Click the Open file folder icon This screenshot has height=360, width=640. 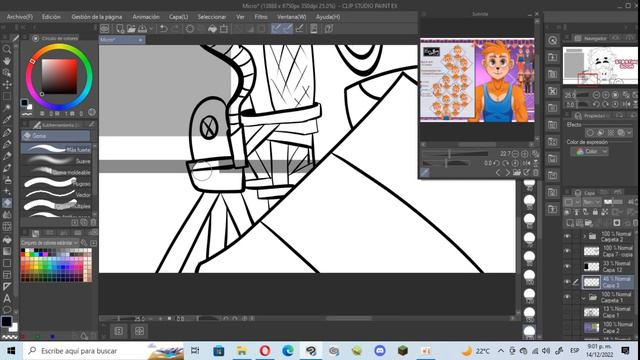click(131, 29)
